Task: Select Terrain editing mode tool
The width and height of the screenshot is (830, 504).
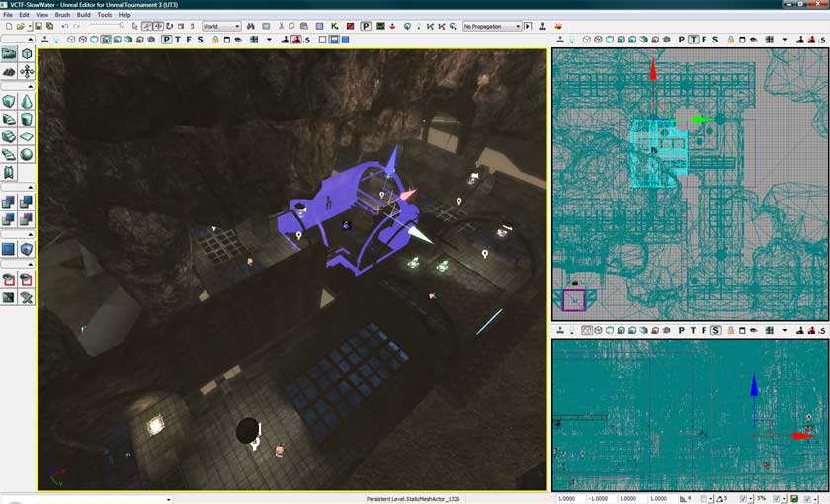Action: point(9,71)
